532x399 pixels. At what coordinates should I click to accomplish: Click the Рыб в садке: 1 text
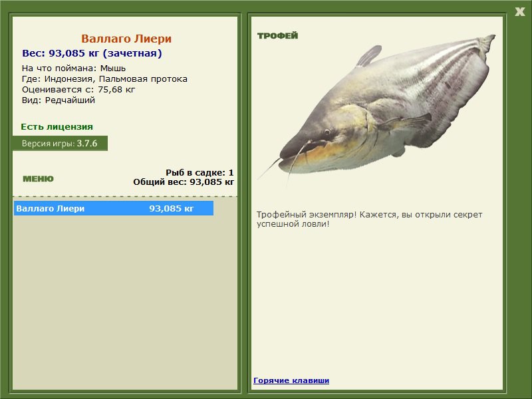click(199, 173)
